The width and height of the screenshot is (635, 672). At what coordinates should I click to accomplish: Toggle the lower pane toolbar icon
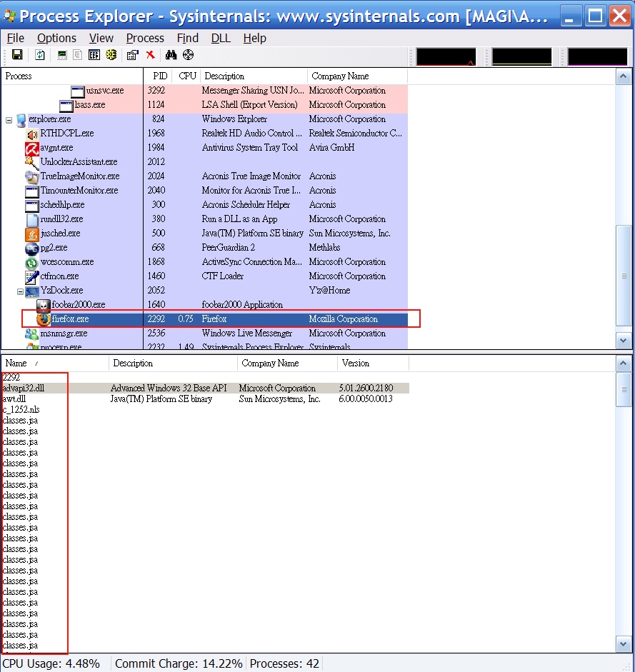[x=94, y=55]
